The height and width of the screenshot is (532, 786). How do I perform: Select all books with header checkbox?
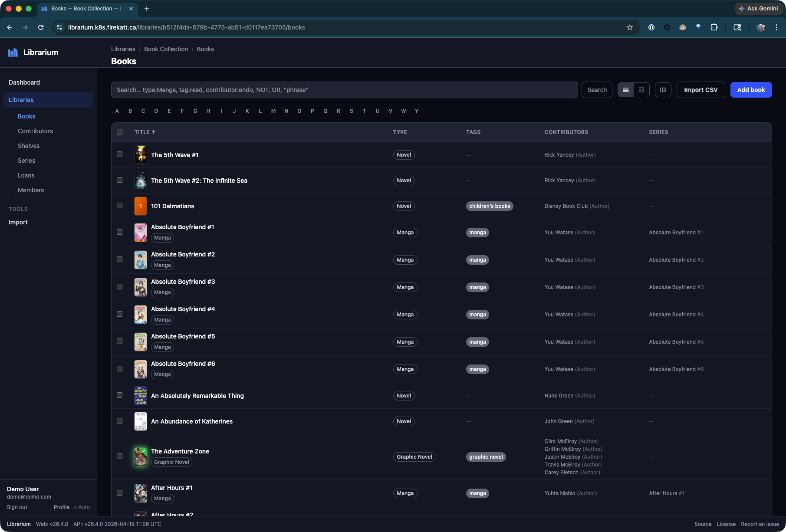pos(120,132)
